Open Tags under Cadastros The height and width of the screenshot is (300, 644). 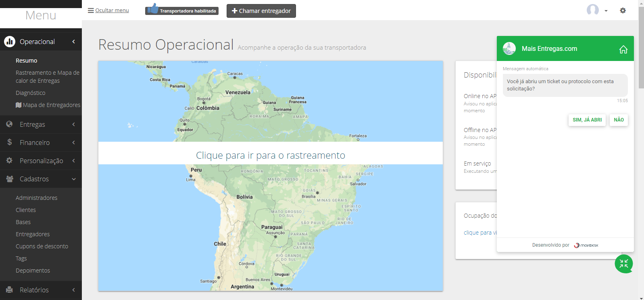(21, 258)
